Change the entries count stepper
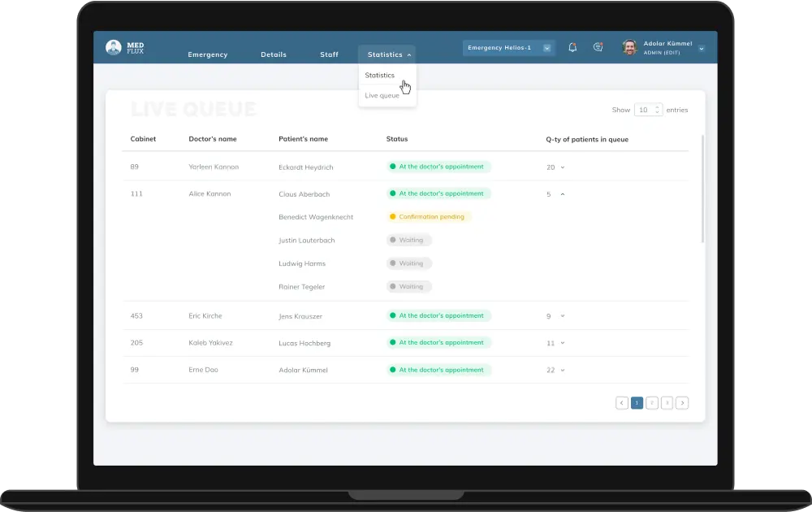Image resolution: width=812 pixels, height=512 pixels. [658, 110]
